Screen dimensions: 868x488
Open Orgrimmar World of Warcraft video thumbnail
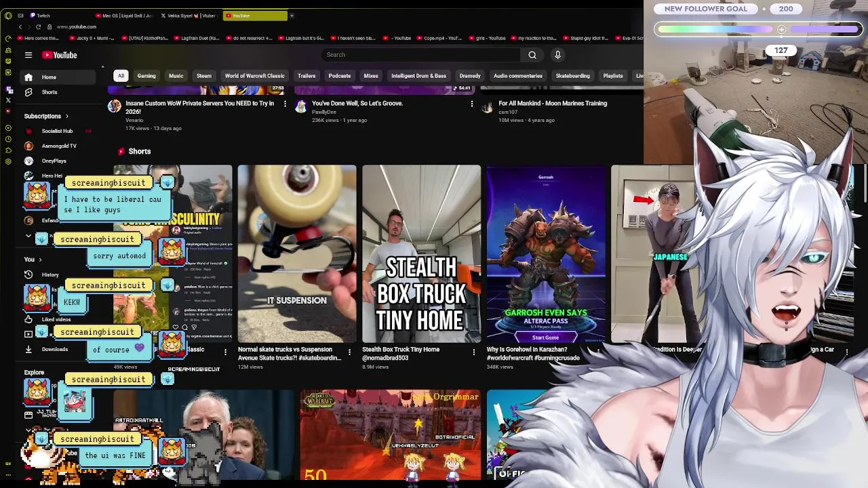click(x=391, y=435)
